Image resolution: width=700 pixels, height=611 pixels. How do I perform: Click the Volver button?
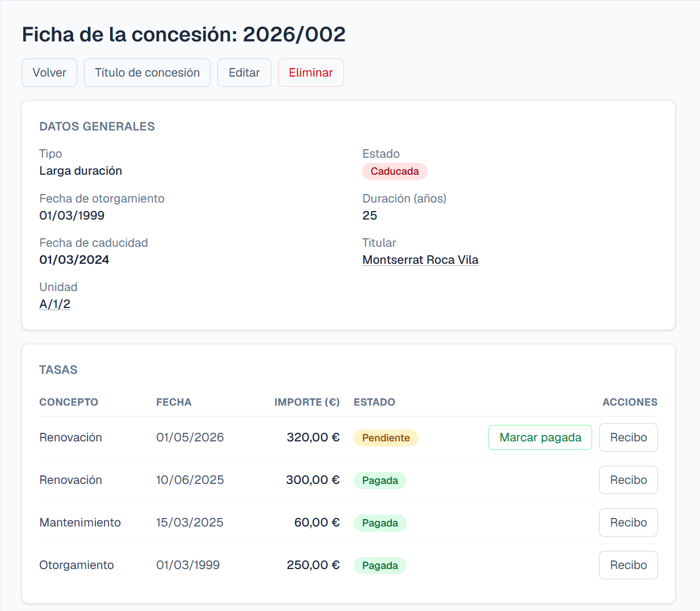pos(49,73)
